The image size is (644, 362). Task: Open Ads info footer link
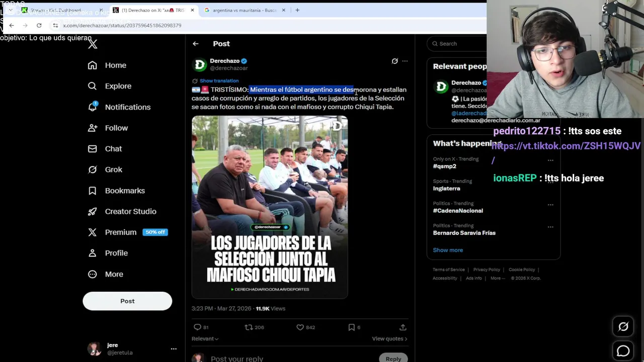coord(473,278)
